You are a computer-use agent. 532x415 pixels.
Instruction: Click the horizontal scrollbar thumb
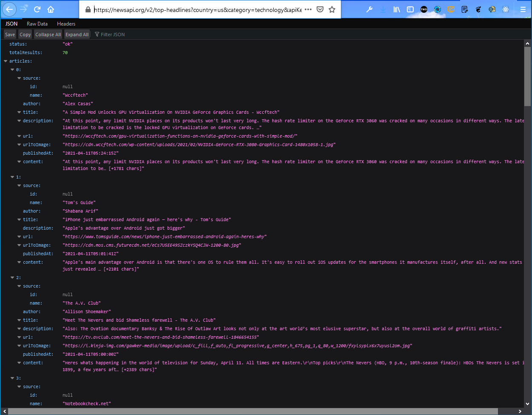click(x=253, y=411)
